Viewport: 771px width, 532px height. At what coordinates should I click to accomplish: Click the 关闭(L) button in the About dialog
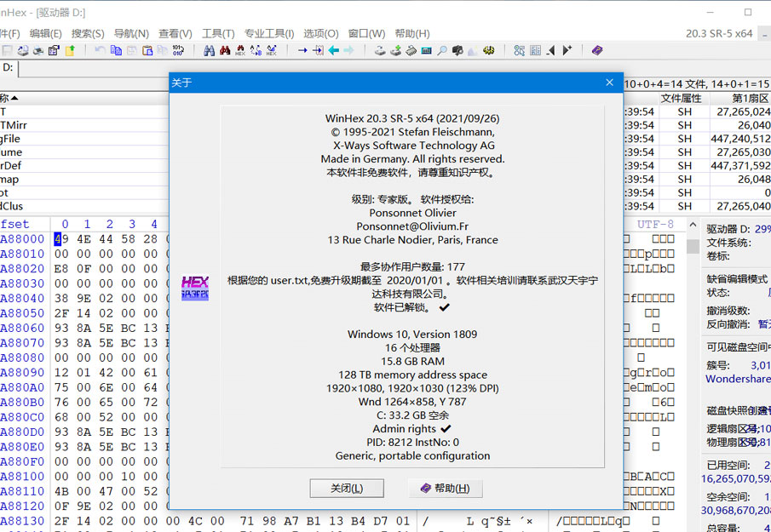pyautogui.click(x=347, y=489)
